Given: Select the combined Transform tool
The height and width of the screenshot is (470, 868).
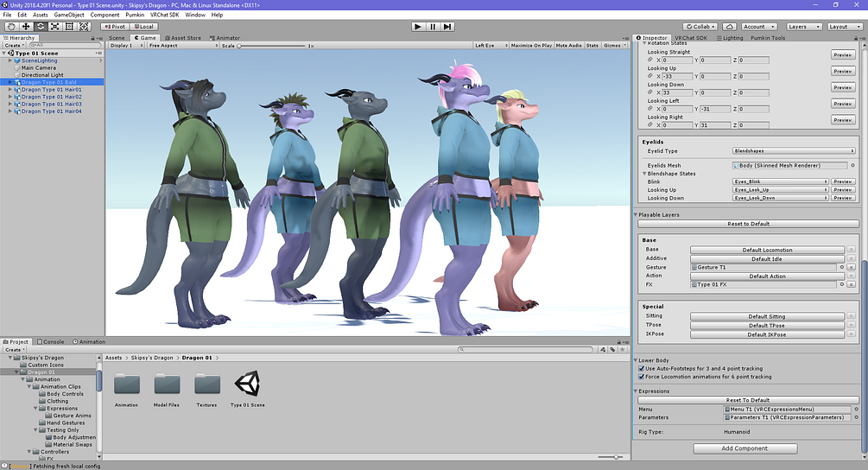Looking at the screenshot, I should [x=84, y=27].
